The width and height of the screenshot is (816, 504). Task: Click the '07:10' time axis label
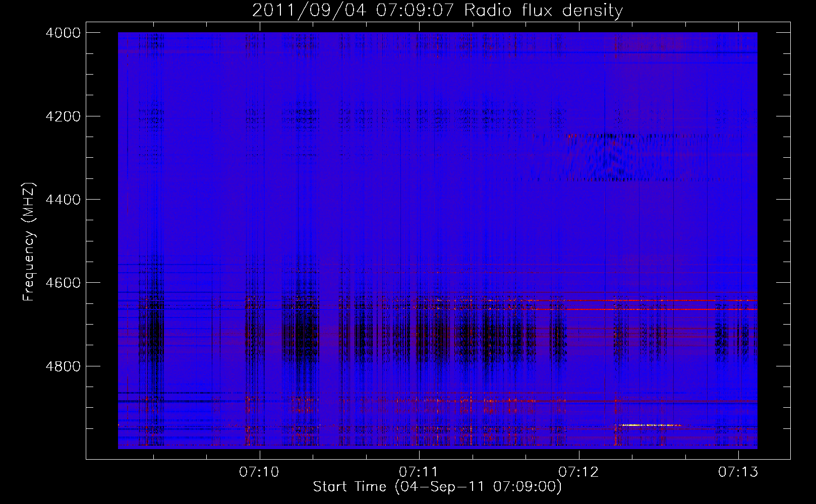point(259,472)
